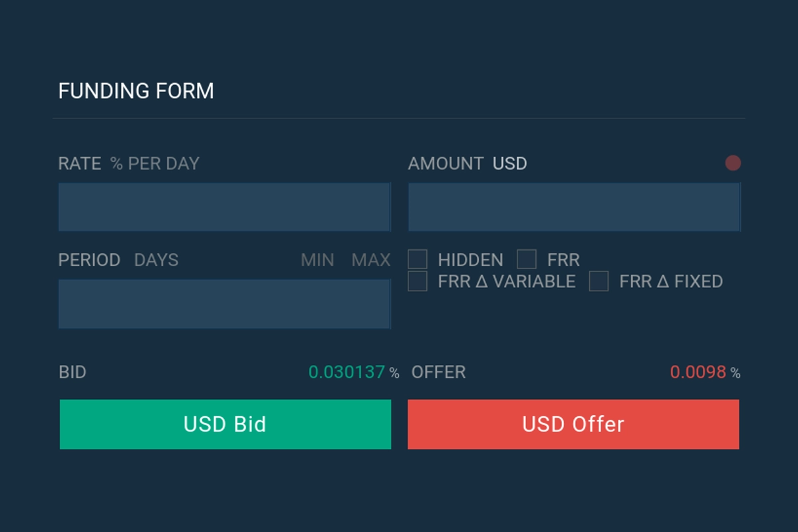Click inside the AMOUNT input field
Screen dimensions: 798x532
[574, 206]
